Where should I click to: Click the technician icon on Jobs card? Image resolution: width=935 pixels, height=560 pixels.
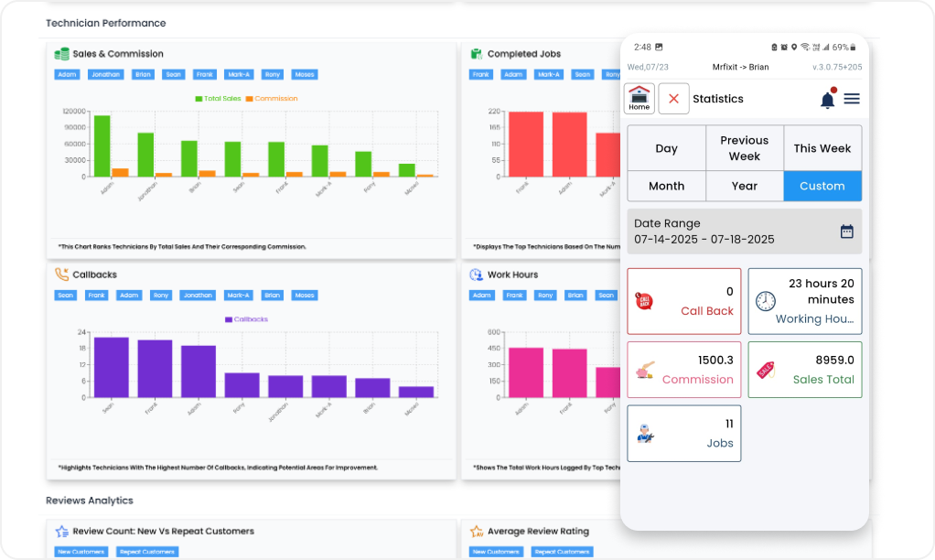click(x=644, y=434)
